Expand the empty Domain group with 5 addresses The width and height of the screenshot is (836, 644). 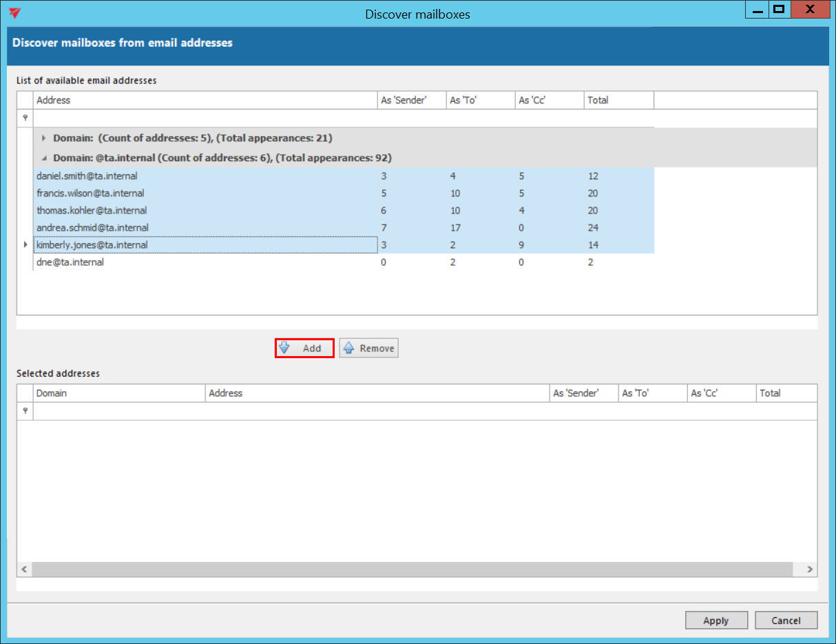[45, 138]
